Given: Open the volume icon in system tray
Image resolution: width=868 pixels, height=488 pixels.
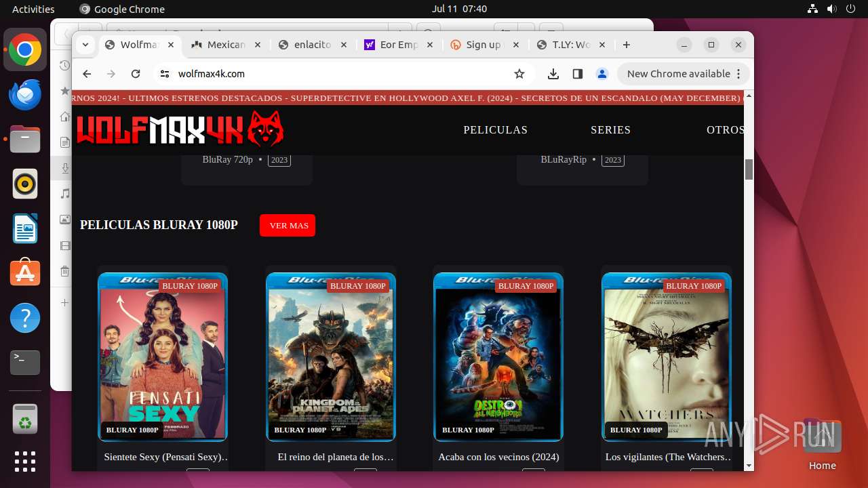Looking at the screenshot, I should click(x=831, y=9).
